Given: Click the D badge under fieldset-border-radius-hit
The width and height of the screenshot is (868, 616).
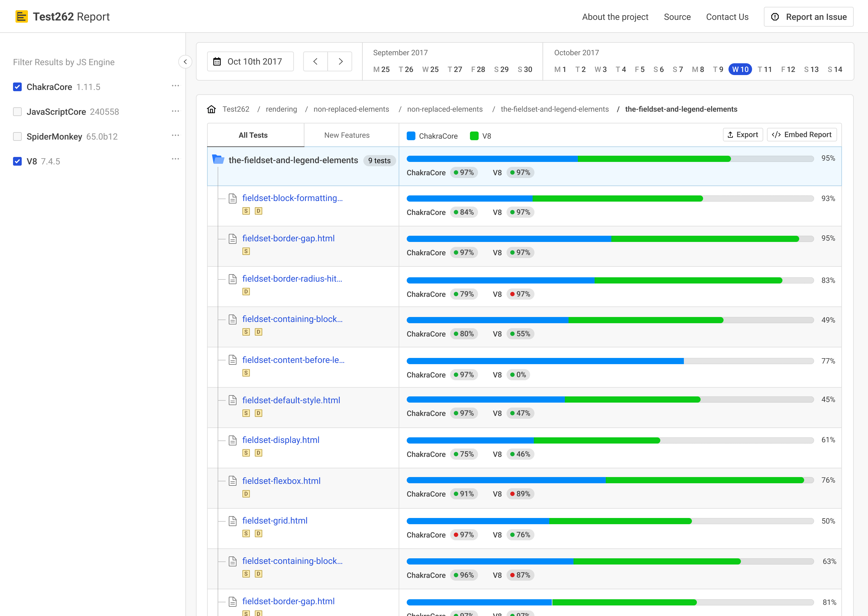Looking at the screenshot, I should coord(246,292).
